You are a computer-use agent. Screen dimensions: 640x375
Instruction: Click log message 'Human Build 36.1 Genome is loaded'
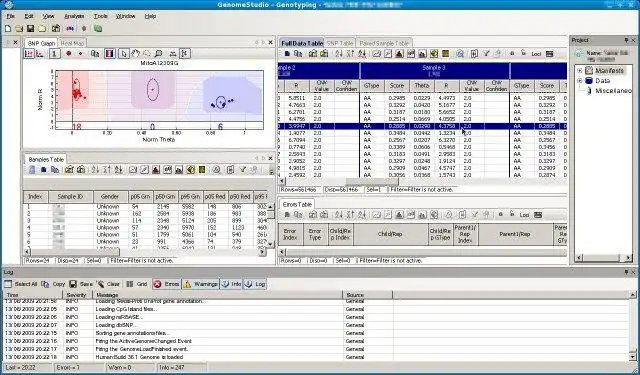[139, 357]
